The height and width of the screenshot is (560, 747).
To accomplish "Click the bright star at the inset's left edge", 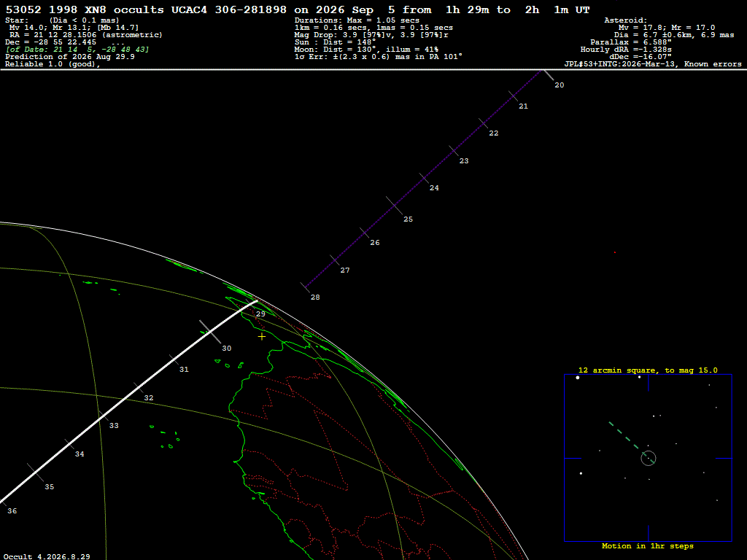I will [x=581, y=473].
